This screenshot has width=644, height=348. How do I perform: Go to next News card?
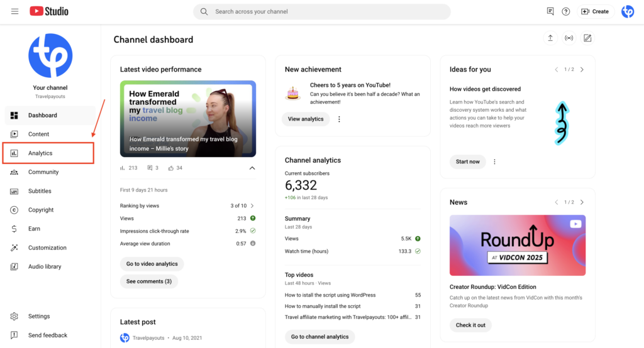pyautogui.click(x=582, y=202)
